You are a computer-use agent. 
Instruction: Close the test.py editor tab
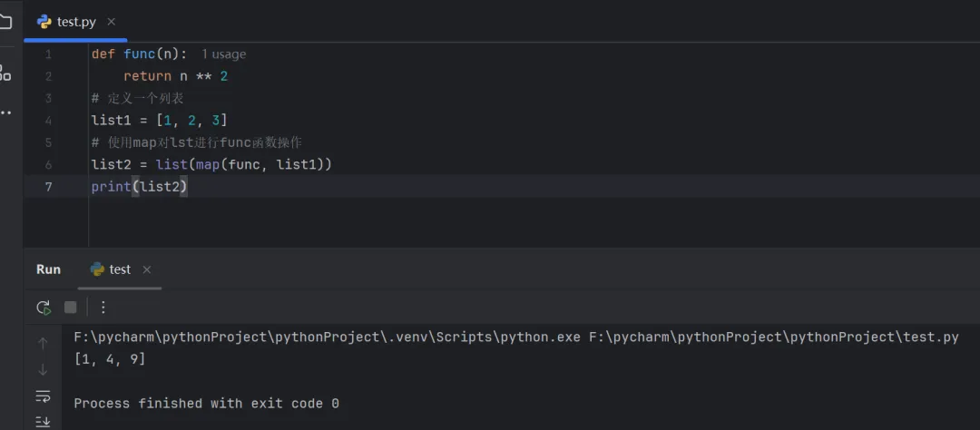112,22
